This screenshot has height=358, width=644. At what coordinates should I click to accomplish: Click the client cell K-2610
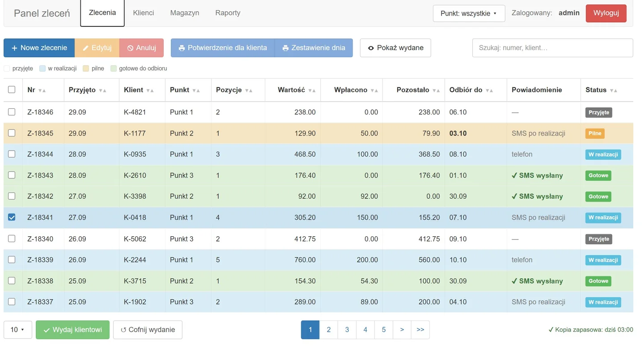pos(135,175)
